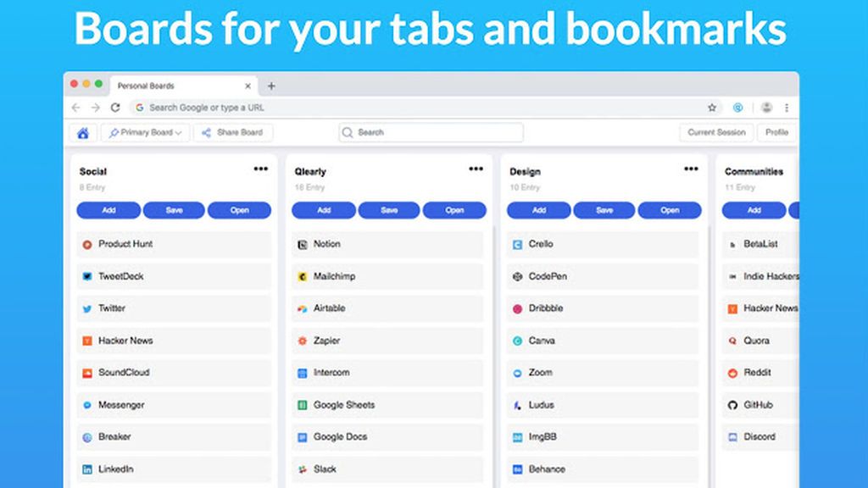Click the Google Docs icon

tap(303, 437)
